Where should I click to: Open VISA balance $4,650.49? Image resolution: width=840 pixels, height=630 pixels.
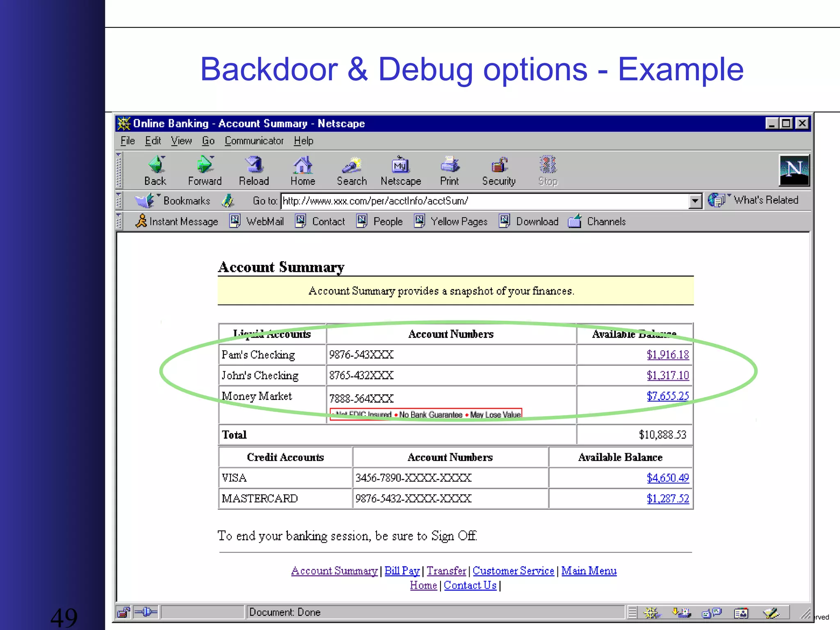(668, 478)
